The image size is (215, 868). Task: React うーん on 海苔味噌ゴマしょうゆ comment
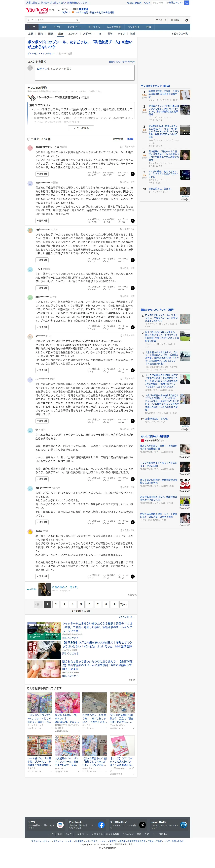(123, 174)
